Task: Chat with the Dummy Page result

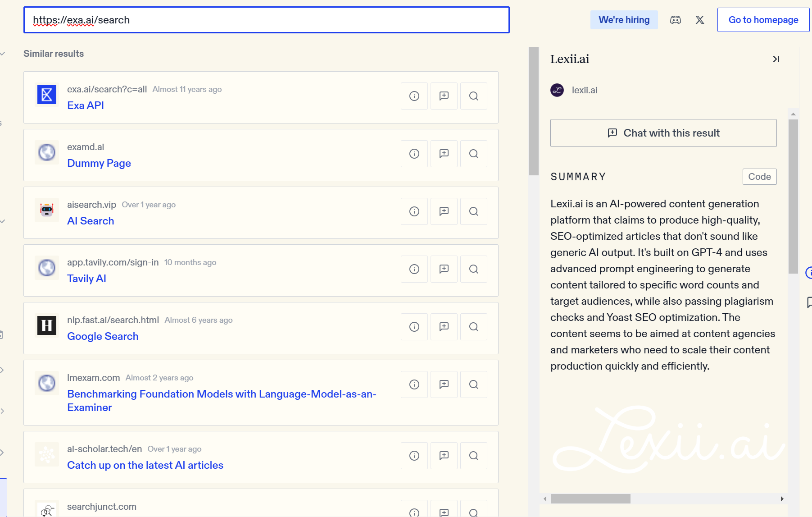Action: (444, 154)
